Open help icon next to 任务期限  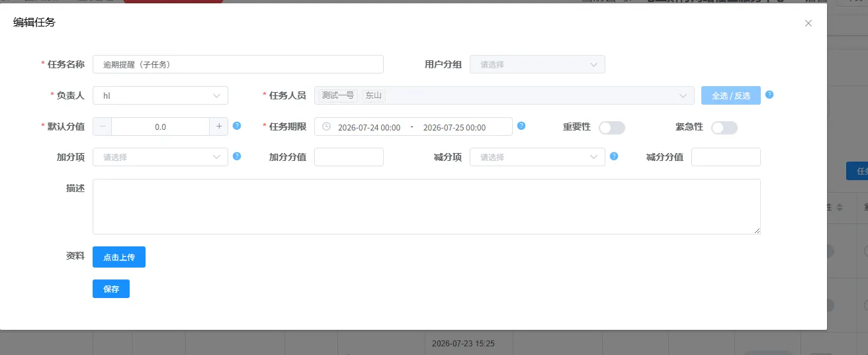(x=521, y=126)
